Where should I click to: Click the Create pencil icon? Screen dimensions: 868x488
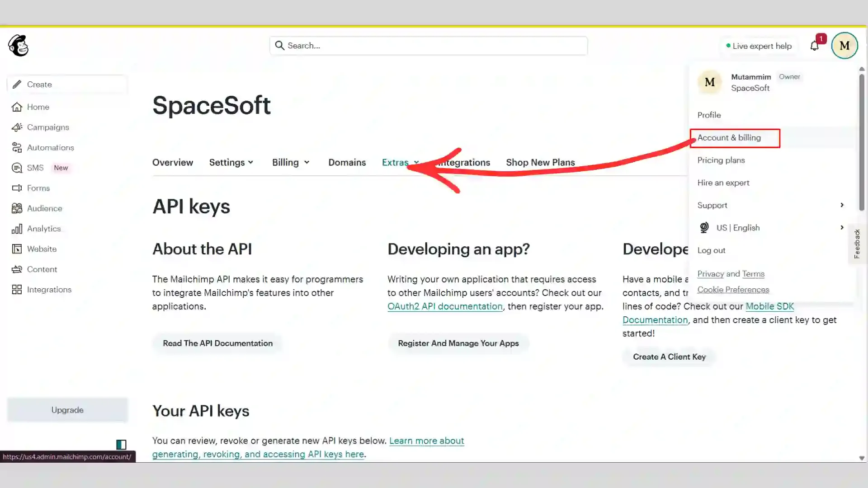click(17, 84)
